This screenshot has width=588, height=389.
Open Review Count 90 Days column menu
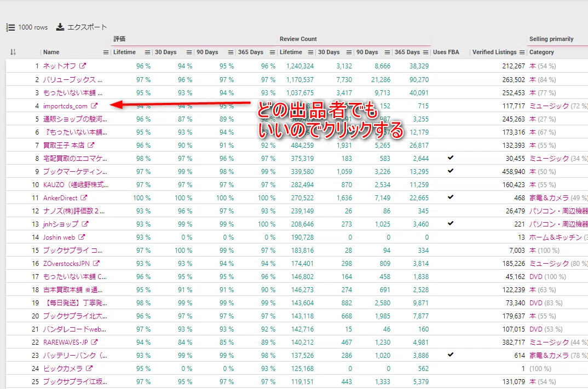coord(388,52)
